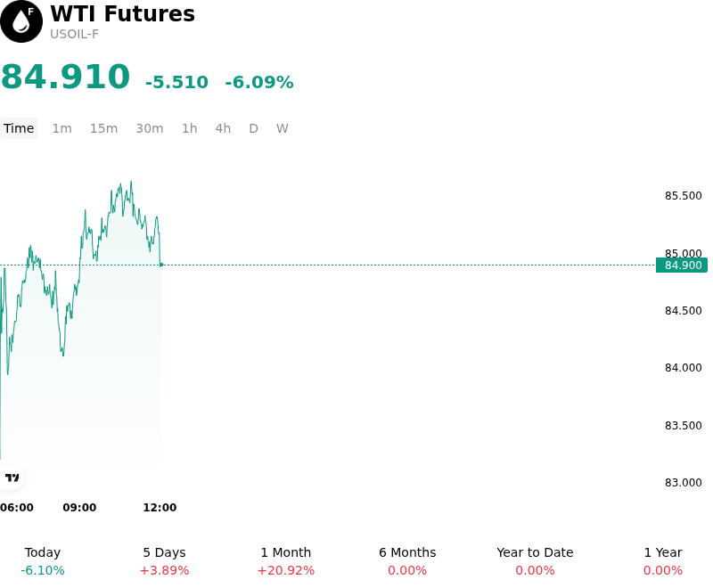This screenshot has width=713, height=588.
Task: Select the 5 Days performance range
Action: tap(164, 561)
